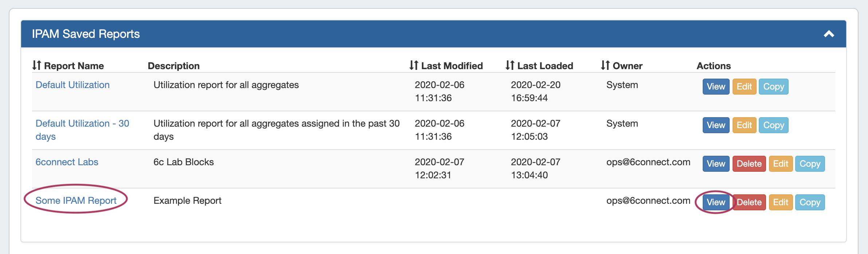Screen dimensions: 868x254
Task: Copy the 6connect Labs report
Action: (810, 164)
